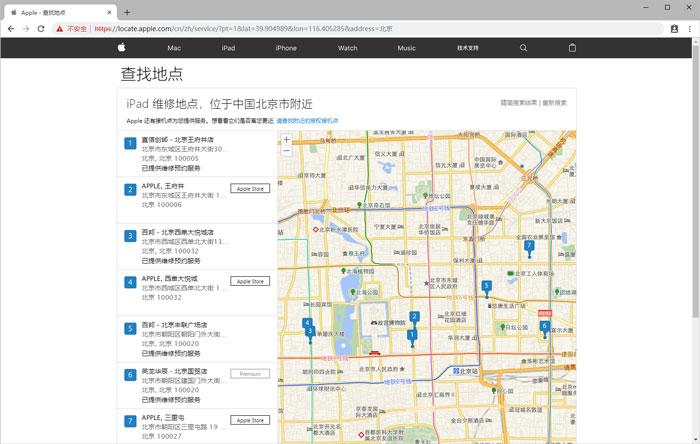700x444 pixels.
Task: Click Premium badge for 英龙华辰 - 北京国贸店
Action: pyautogui.click(x=250, y=374)
